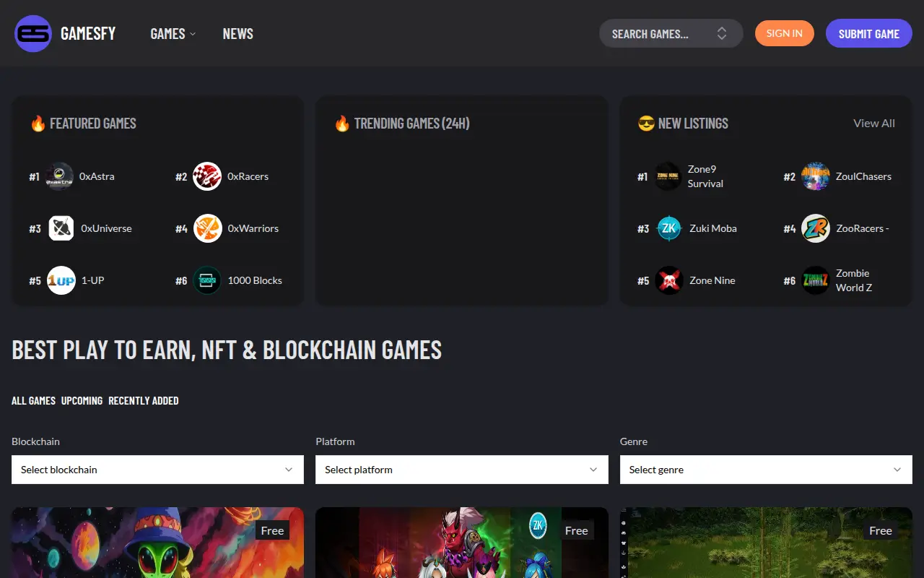Switch to the Upcoming tab

pos(82,400)
